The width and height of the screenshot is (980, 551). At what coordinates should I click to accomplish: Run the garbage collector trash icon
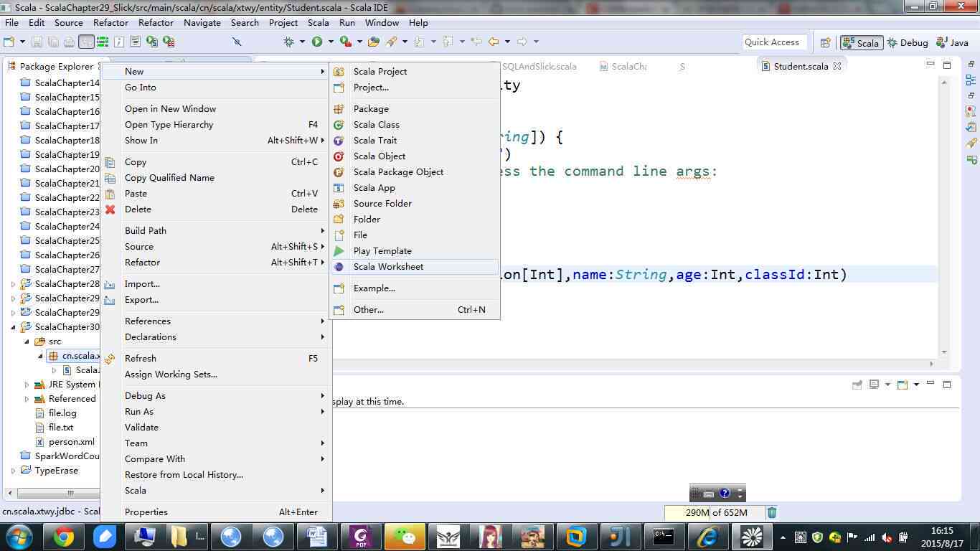pos(772,512)
